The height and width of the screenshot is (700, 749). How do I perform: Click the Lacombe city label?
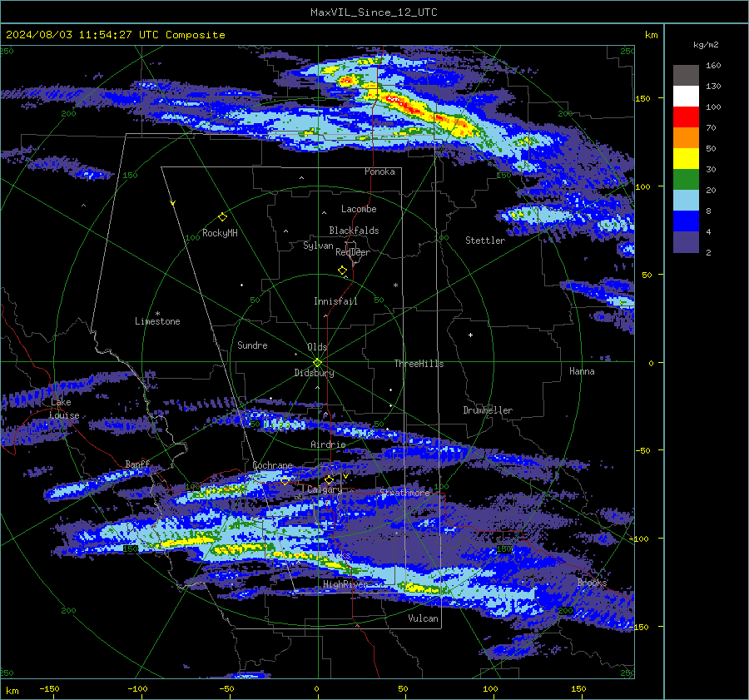pyautogui.click(x=359, y=209)
